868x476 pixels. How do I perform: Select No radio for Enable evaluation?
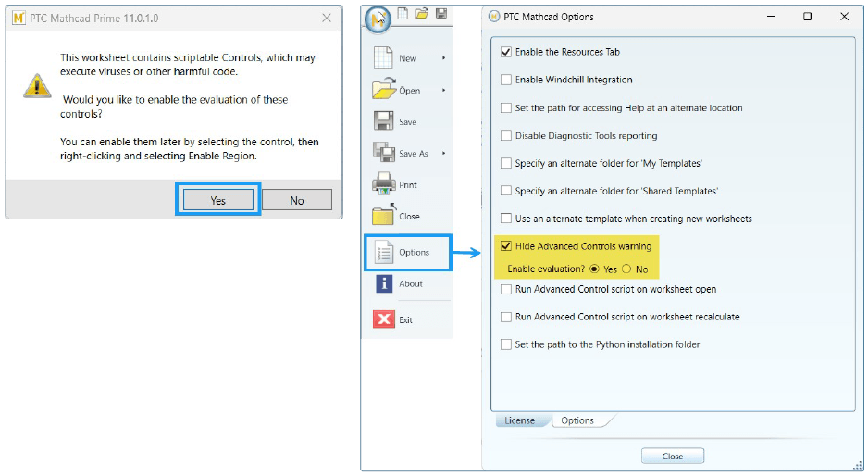point(626,269)
